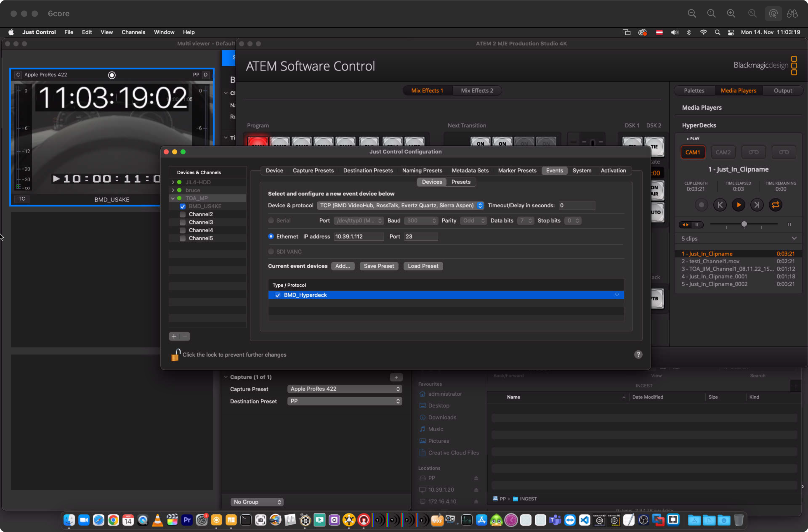808x532 pixels.
Task: Switch to the Marker Presets tab
Action: (x=517, y=171)
